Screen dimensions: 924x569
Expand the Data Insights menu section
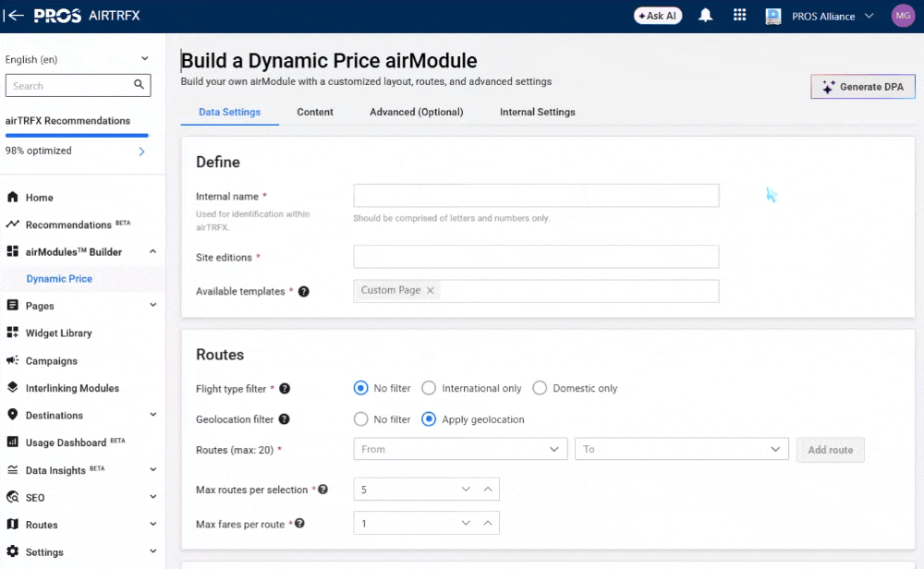(153, 469)
